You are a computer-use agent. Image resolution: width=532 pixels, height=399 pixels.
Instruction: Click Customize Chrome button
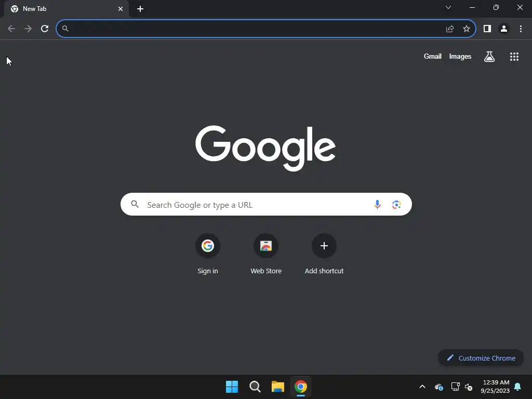click(481, 358)
